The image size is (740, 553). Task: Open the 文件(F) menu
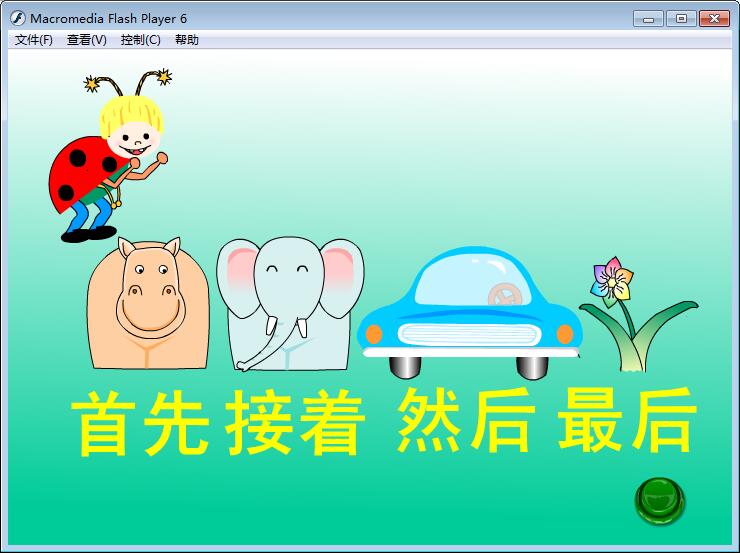(x=34, y=40)
